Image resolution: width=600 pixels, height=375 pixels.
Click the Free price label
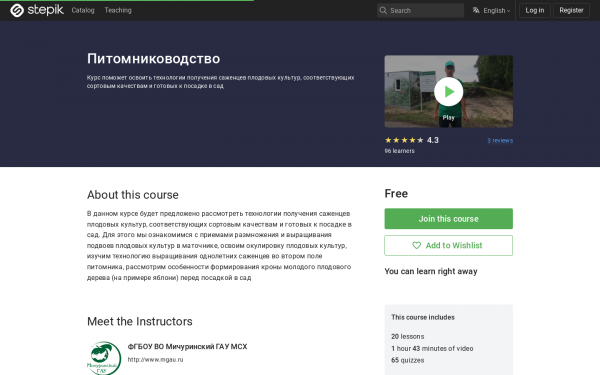[x=396, y=194]
